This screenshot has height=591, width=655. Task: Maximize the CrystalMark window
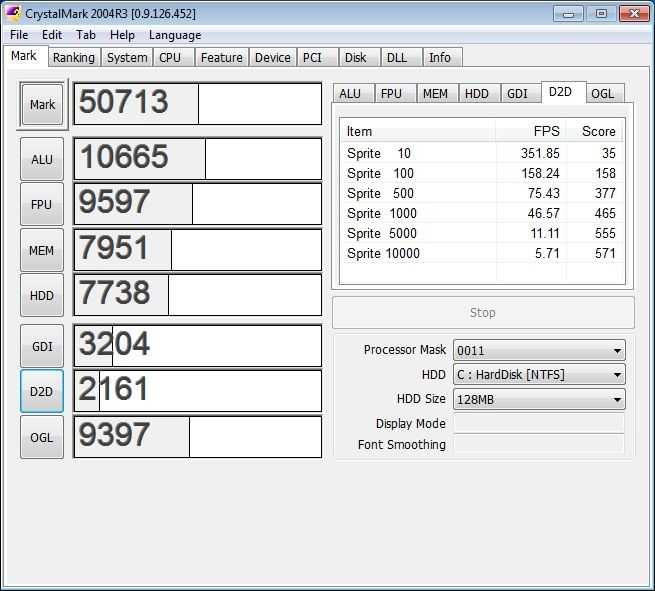(x=601, y=14)
